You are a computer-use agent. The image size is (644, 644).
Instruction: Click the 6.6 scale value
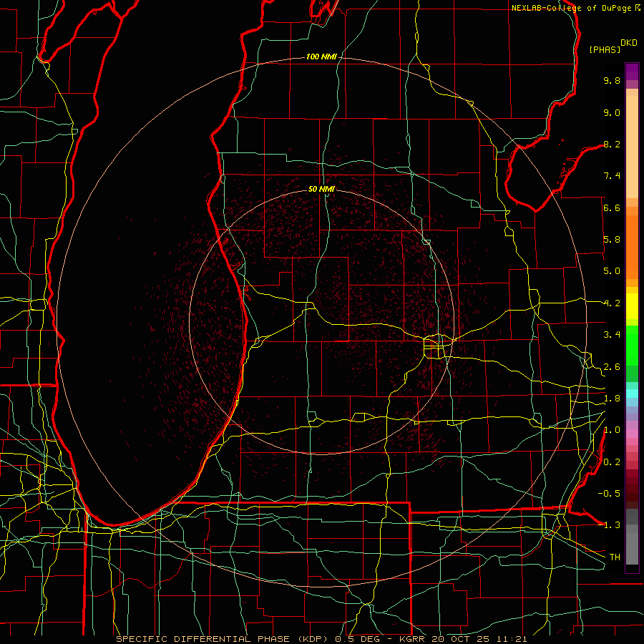coord(612,208)
